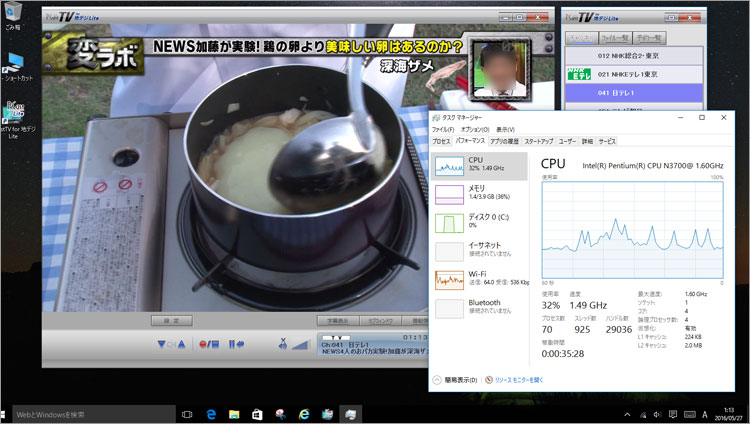Open Task Manager ファイル(F) menu

pos(443,130)
